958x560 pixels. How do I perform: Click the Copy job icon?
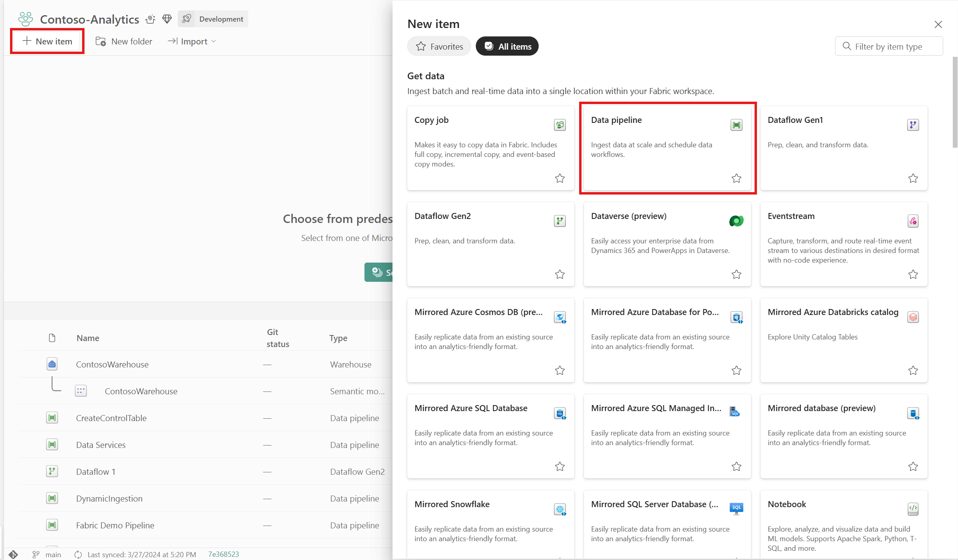(560, 125)
